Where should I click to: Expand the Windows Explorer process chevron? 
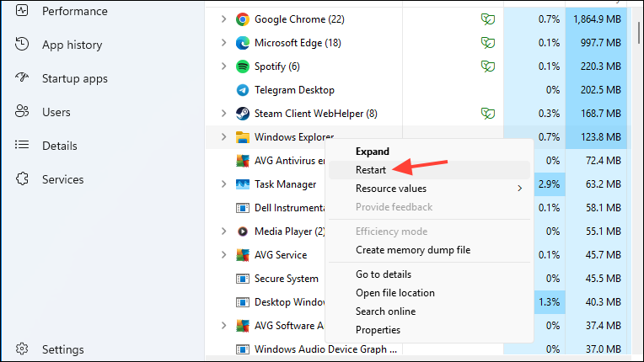(x=223, y=137)
